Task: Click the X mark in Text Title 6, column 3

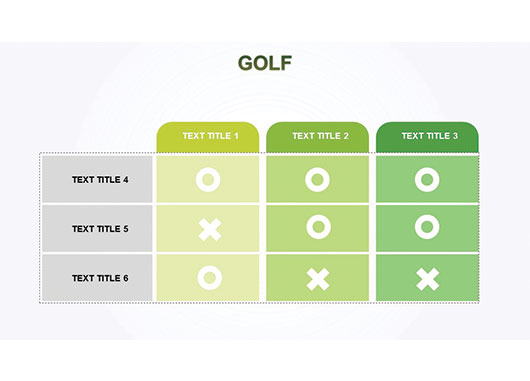Action: click(x=428, y=279)
